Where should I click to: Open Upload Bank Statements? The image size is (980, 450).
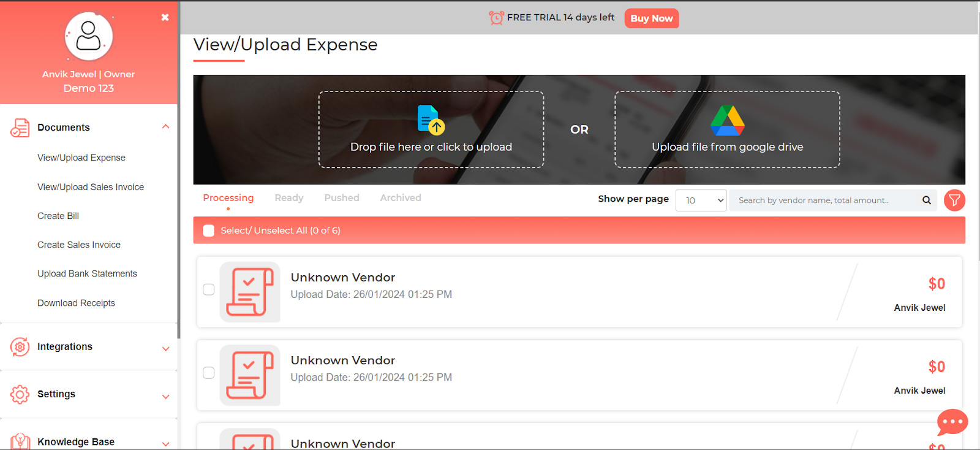pyautogui.click(x=87, y=273)
